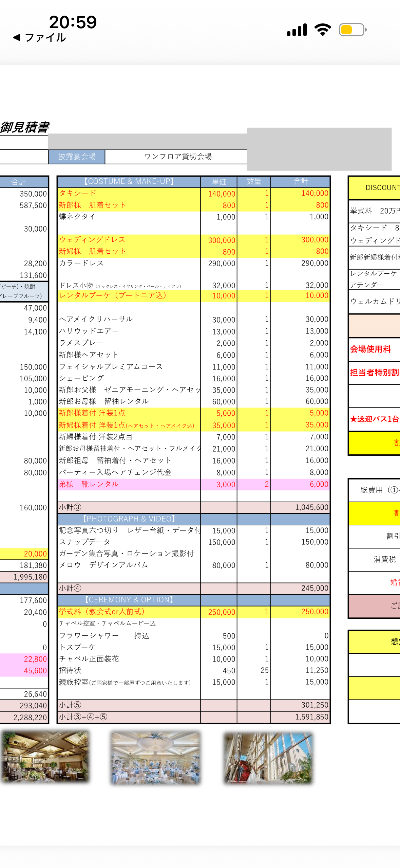Select the red 会場使用料 cell
Viewport: 400px width, 868px height.
(370, 349)
